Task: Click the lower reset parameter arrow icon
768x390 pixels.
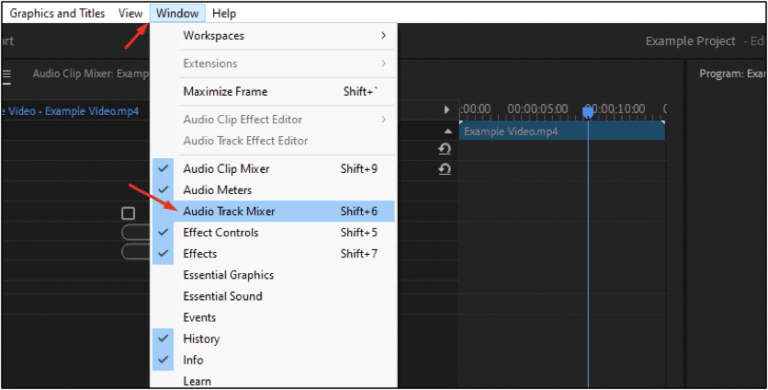Action: tap(444, 170)
